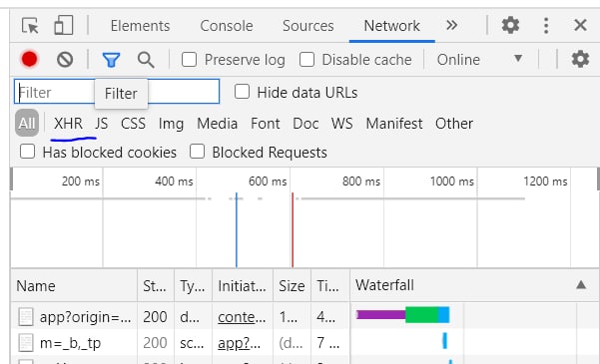Viewport: 600px width, 364px height.
Task: Toggle the device toolbar icon
Action: coord(63,25)
